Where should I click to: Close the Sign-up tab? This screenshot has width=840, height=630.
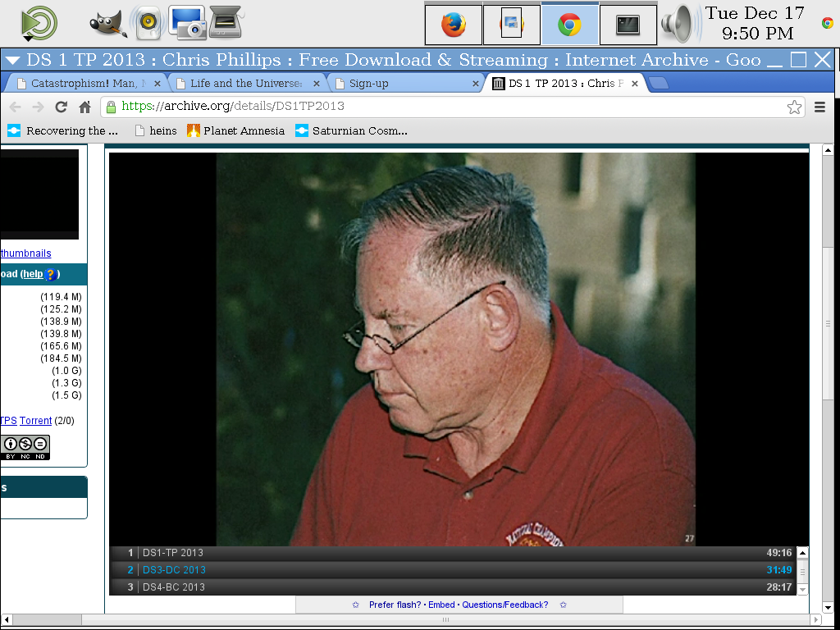pos(476,84)
